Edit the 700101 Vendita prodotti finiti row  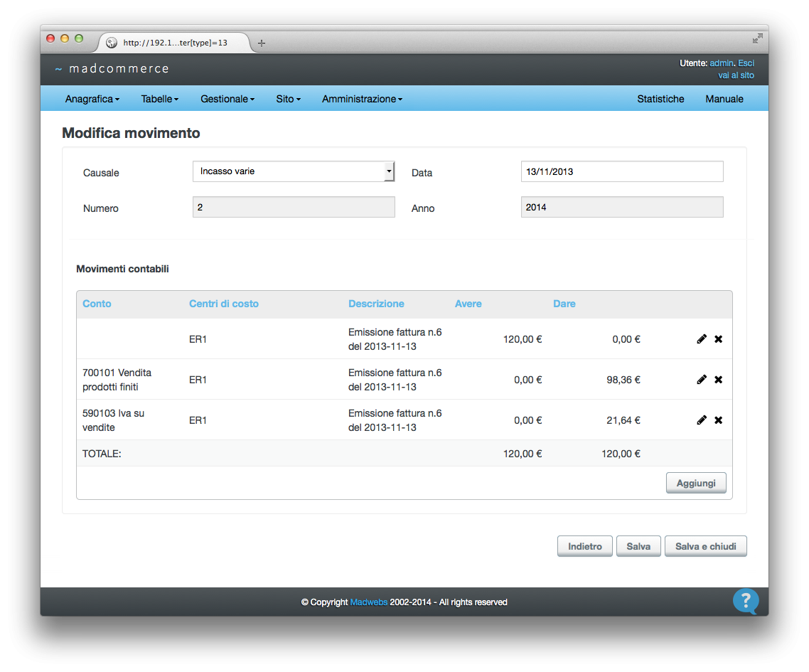[701, 380]
